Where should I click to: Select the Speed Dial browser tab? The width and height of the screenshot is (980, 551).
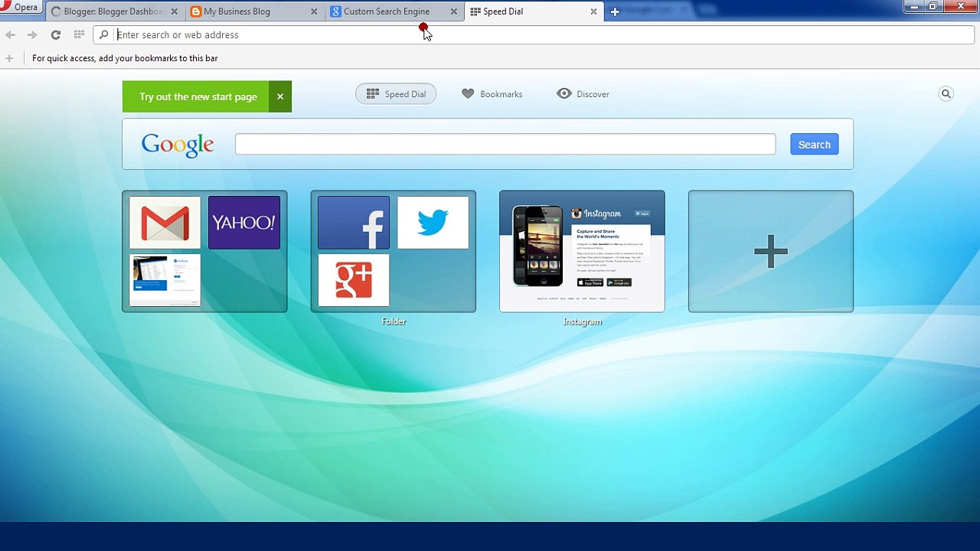pyautogui.click(x=534, y=11)
